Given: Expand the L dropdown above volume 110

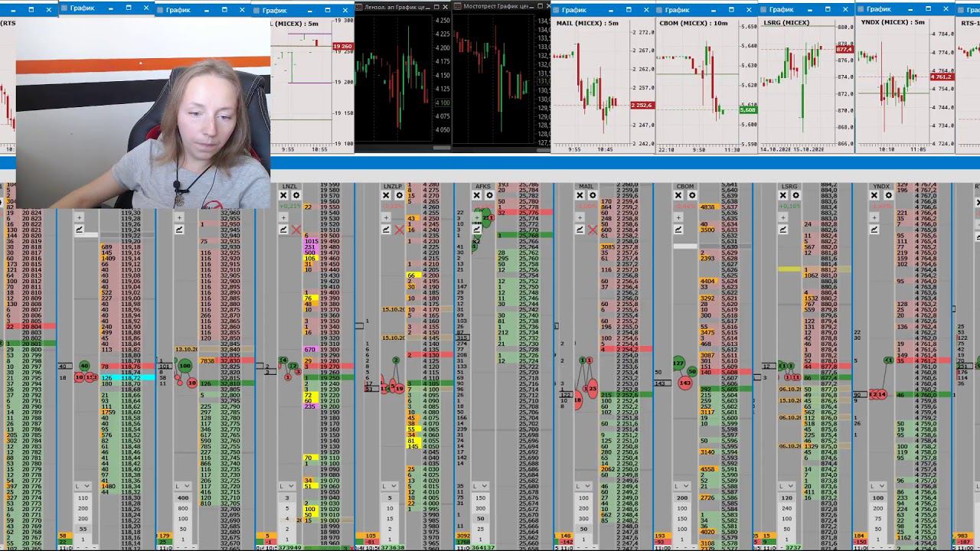Looking at the screenshot, I should (x=83, y=486).
